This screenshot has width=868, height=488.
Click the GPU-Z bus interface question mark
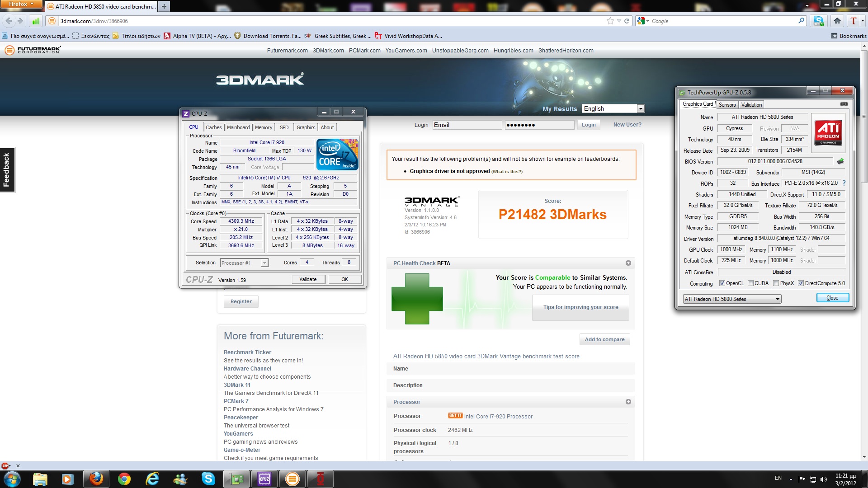click(844, 183)
